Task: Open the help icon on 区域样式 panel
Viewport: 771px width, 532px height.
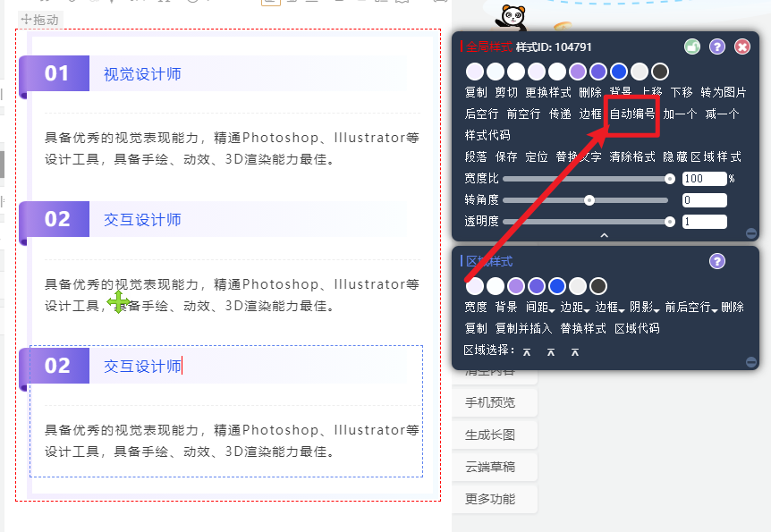Action: (716, 263)
